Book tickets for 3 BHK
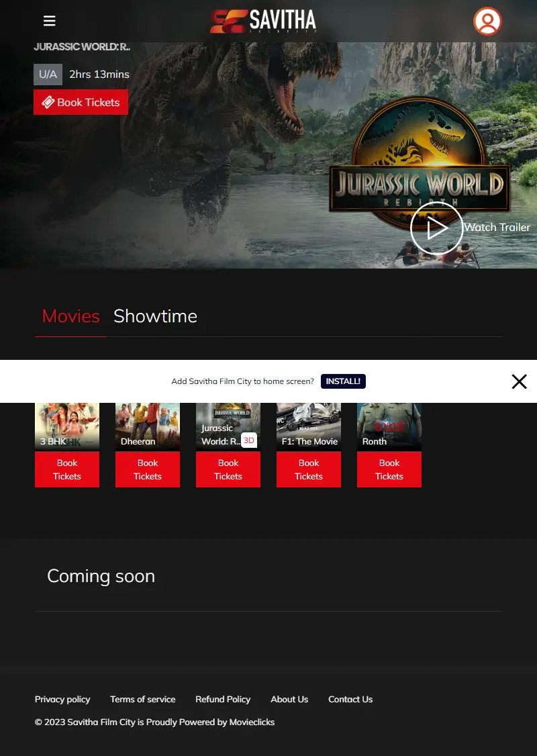The width and height of the screenshot is (537, 756). 67,469
